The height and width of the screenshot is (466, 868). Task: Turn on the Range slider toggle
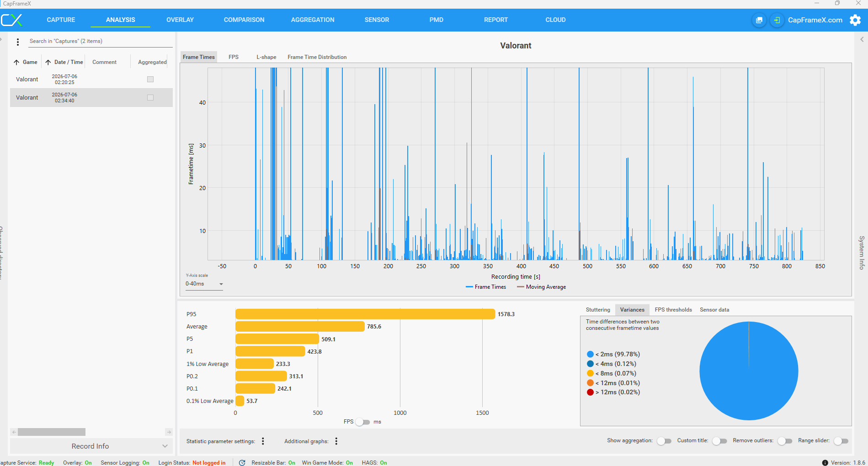[x=841, y=441]
